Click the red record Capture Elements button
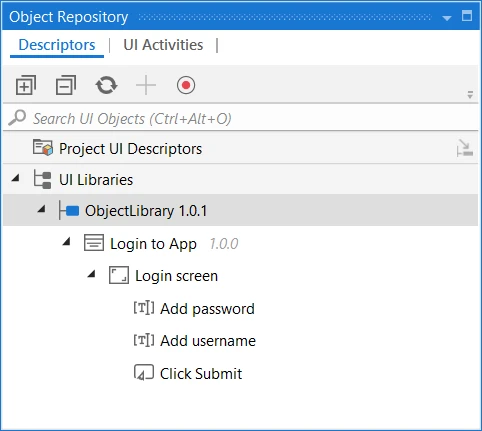The image size is (482, 431). [186, 85]
